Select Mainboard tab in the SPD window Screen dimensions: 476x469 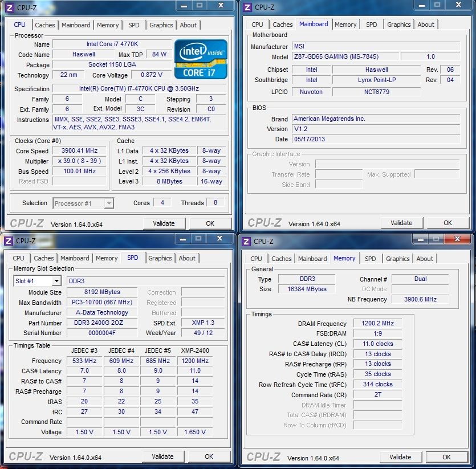click(x=75, y=258)
